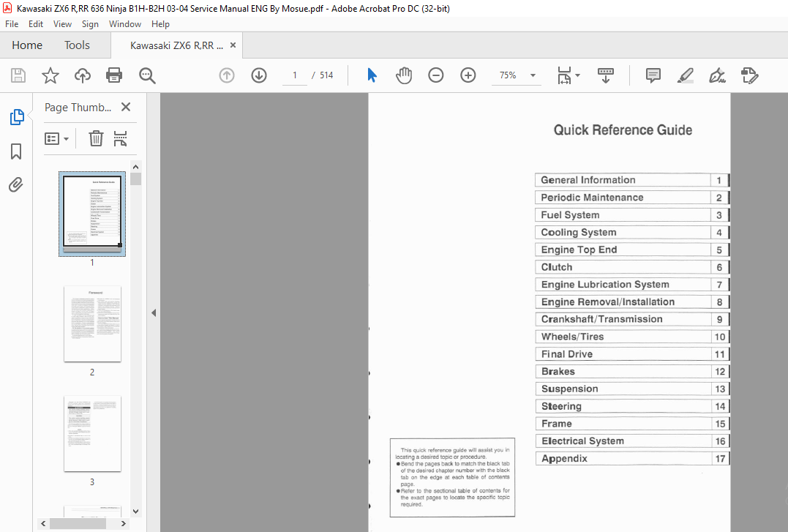Click thumbnail panel scroll up arrow
The height and width of the screenshot is (532, 788).
coord(135,167)
